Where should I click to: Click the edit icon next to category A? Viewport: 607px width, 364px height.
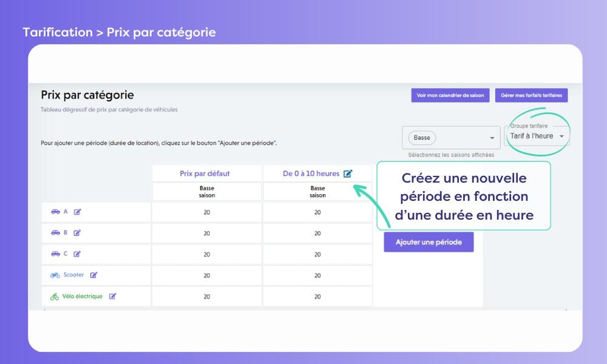[77, 212]
